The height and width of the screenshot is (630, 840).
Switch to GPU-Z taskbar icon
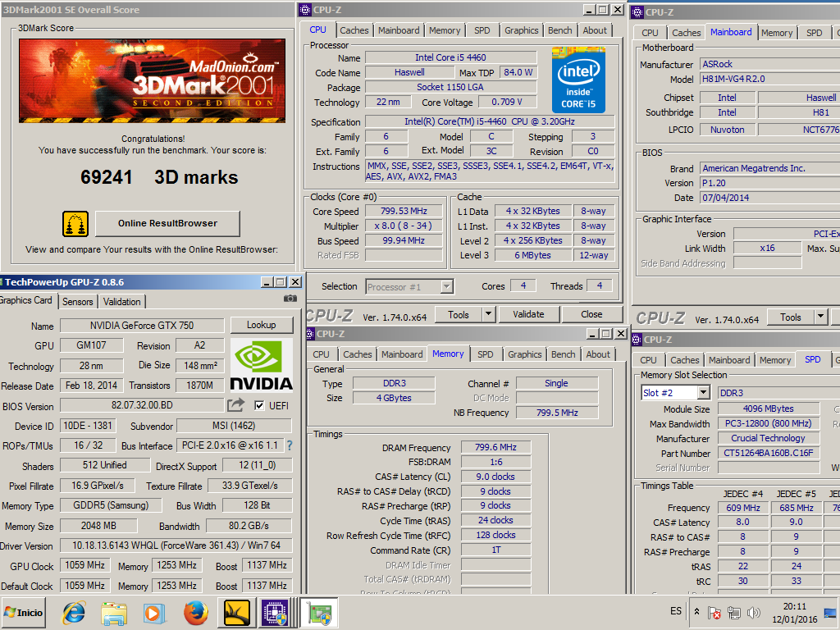coord(320,613)
